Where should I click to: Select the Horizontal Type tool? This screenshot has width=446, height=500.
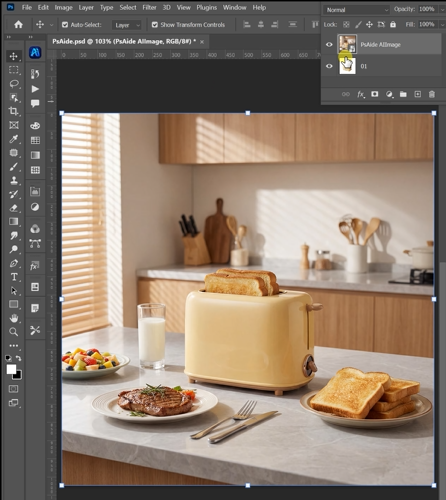click(14, 277)
